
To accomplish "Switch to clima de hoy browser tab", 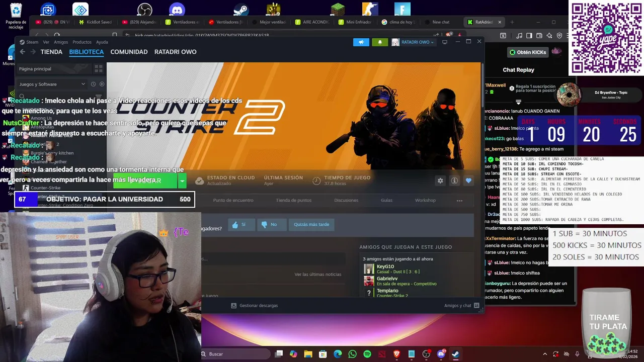I will pos(399,22).
